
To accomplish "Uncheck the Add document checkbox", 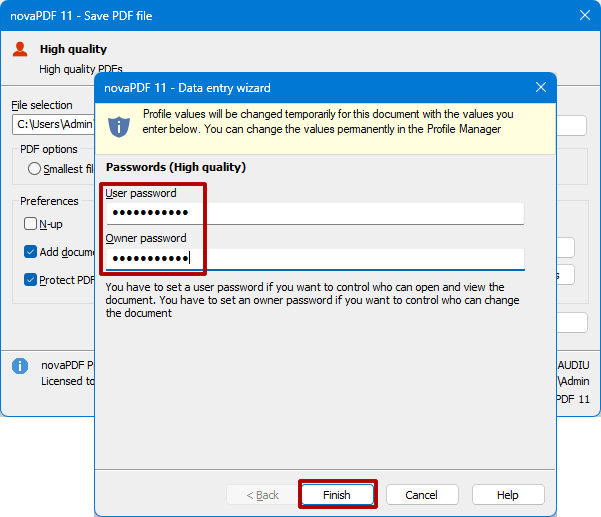I will coord(31,252).
